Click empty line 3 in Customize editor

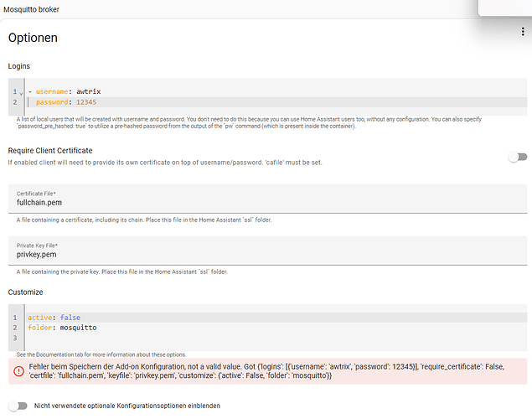click(168, 339)
